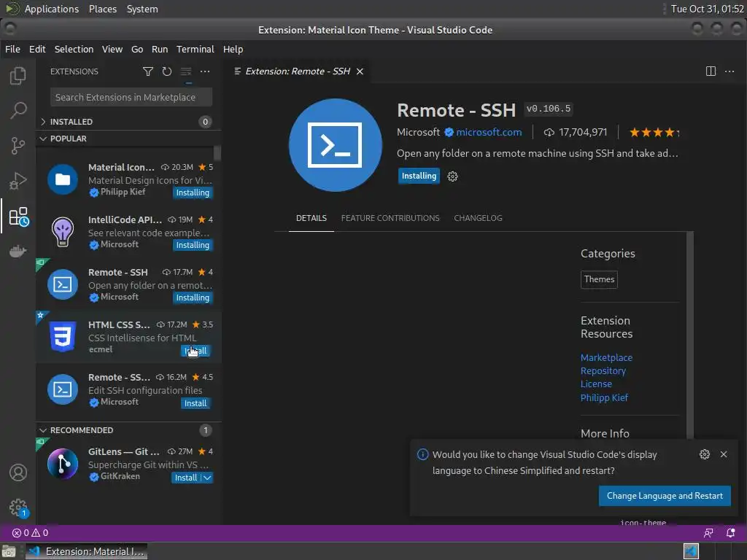Open the Repository resource link
The image size is (747, 560).
pyautogui.click(x=603, y=371)
